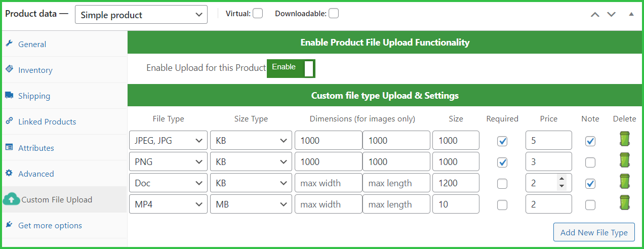Enable Note checkbox for PNG row
The width and height of the screenshot is (644, 249).
click(590, 162)
